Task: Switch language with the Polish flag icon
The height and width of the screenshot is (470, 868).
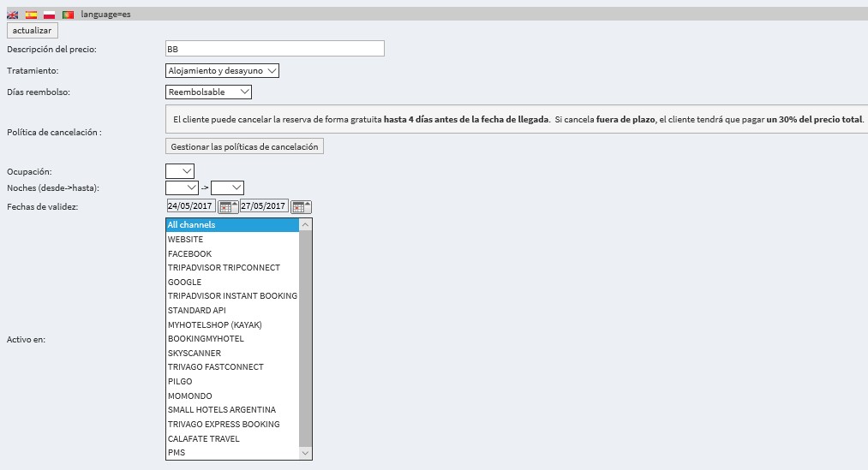Action: tap(49, 15)
